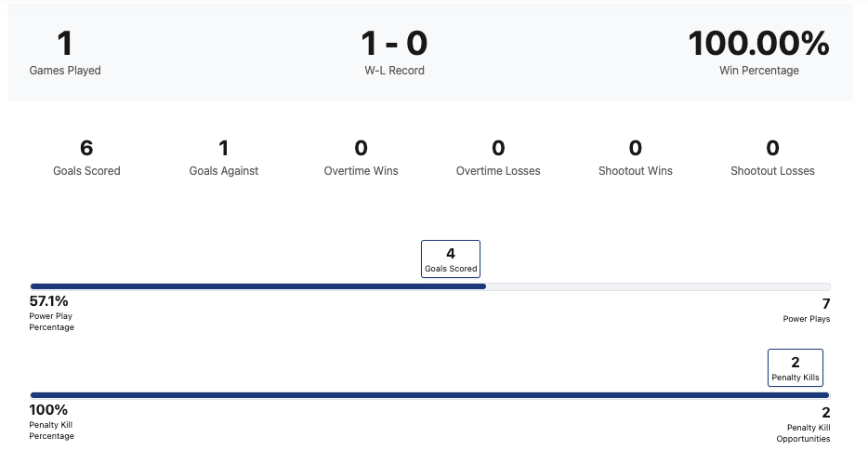Click the Shootout Wins stat
Image resolution: width=868 pixels, height=451 pixels.
click(x=636, y=157)
